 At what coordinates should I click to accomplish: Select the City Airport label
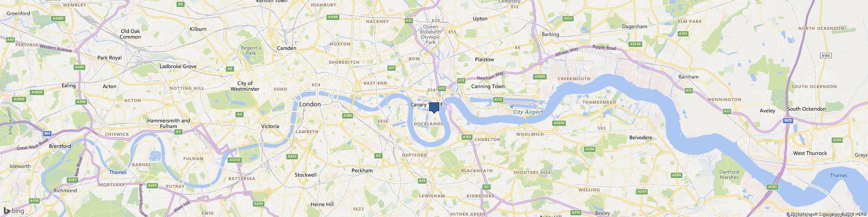click(x=528, y=112)
